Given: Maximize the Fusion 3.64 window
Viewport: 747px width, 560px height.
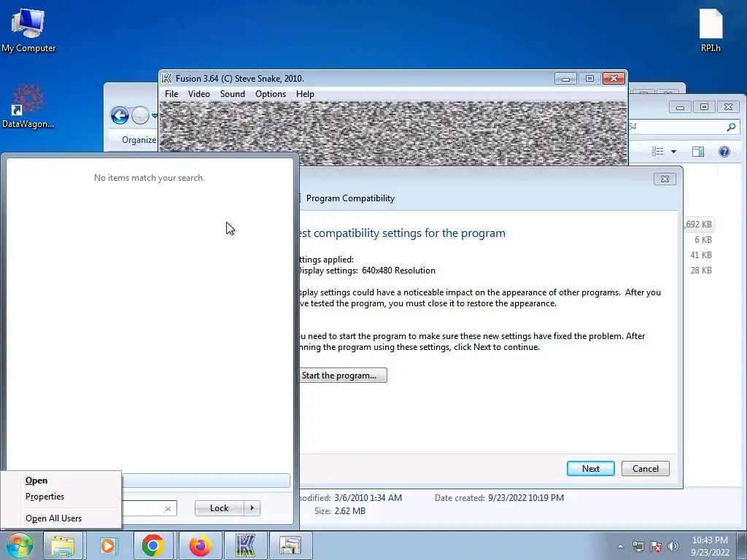Looking at the screenshot, I should [589, 79].
